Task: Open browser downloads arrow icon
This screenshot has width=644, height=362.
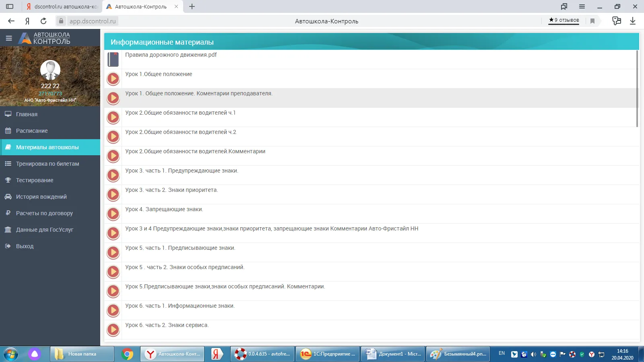Action: click(x=633, y=21)
